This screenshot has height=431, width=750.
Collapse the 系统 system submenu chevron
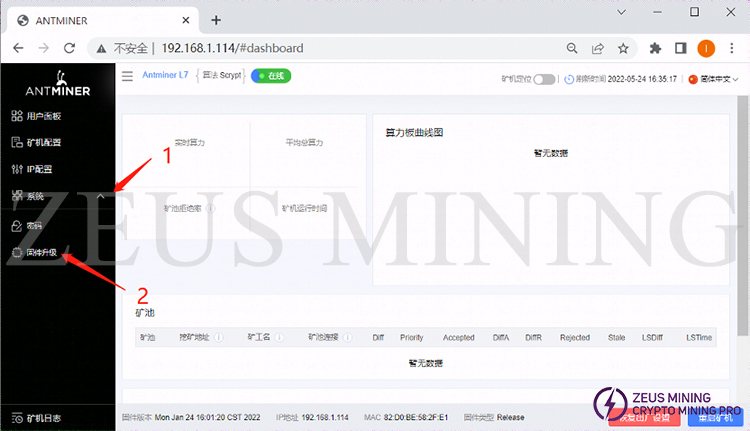[100, 196]
